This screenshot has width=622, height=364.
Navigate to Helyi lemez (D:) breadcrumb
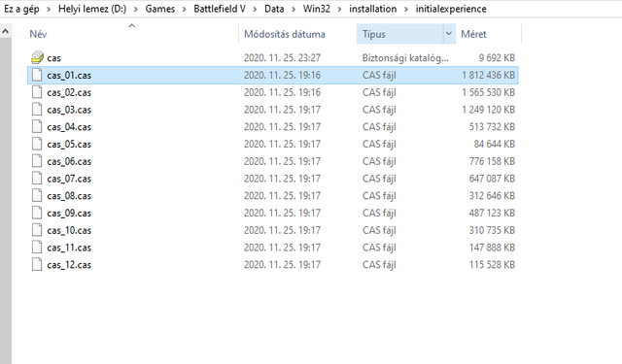92,9
